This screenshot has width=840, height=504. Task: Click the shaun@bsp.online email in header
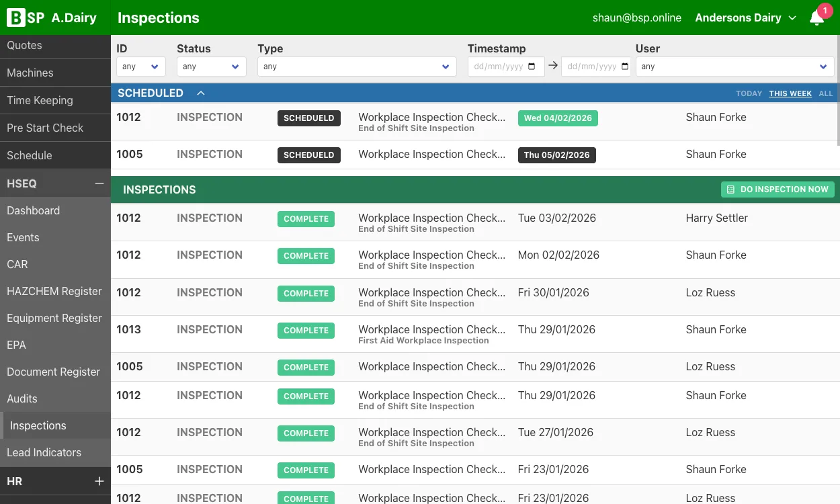click(x=637, y=18)
